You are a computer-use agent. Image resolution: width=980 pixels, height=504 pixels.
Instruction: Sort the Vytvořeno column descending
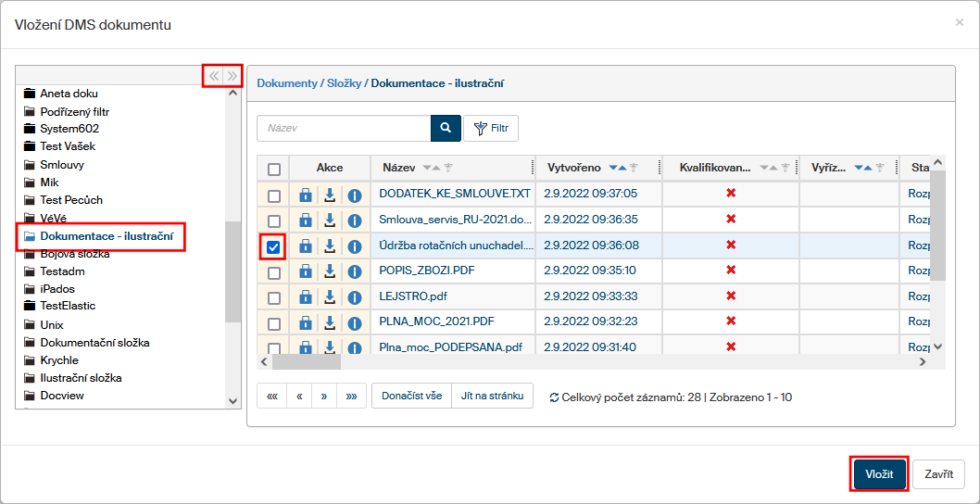pyautogui.click(x=613, y=168)
